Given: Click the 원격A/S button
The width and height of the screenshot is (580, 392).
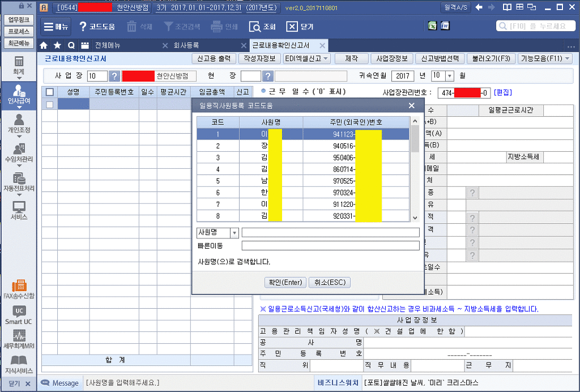Looking at the screenshot, I should (455, 7).
